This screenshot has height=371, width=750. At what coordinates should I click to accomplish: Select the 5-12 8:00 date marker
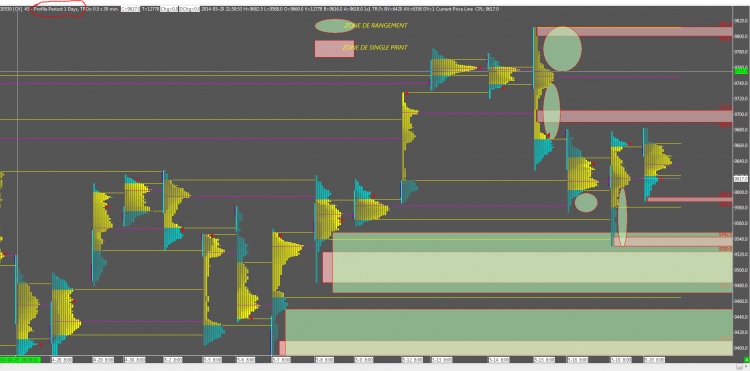pos(411,359)
